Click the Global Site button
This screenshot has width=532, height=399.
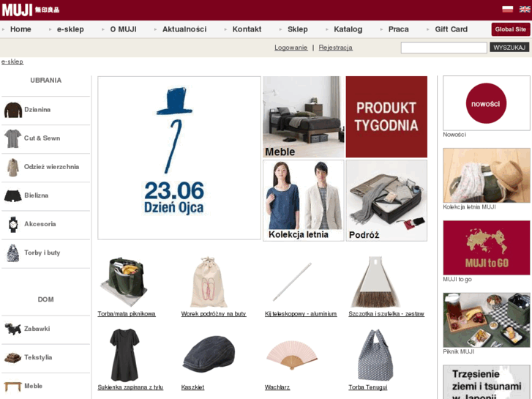(x=510, y=29)
